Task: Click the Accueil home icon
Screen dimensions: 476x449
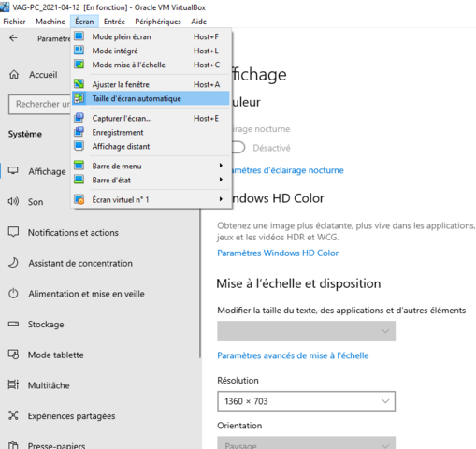Action: (x=14, y=75)
